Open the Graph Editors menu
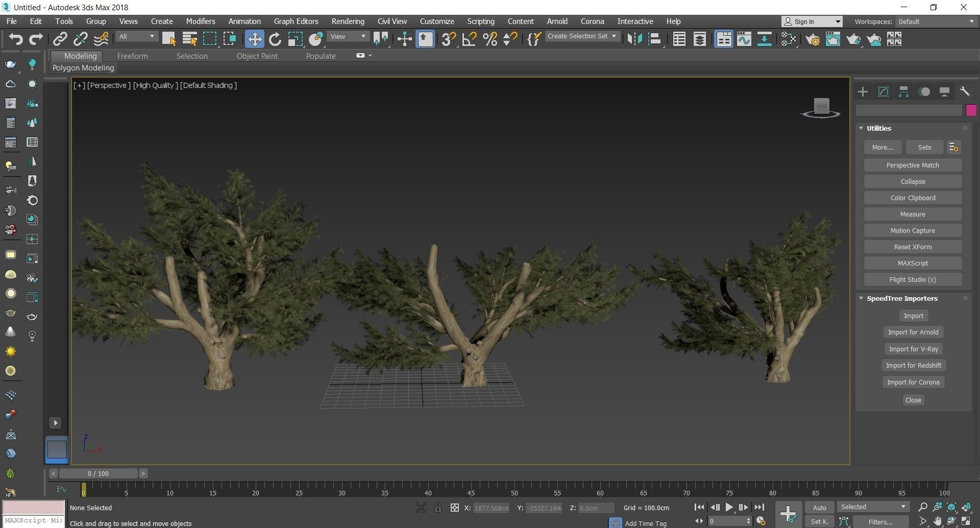 click(x=296, y=21)
